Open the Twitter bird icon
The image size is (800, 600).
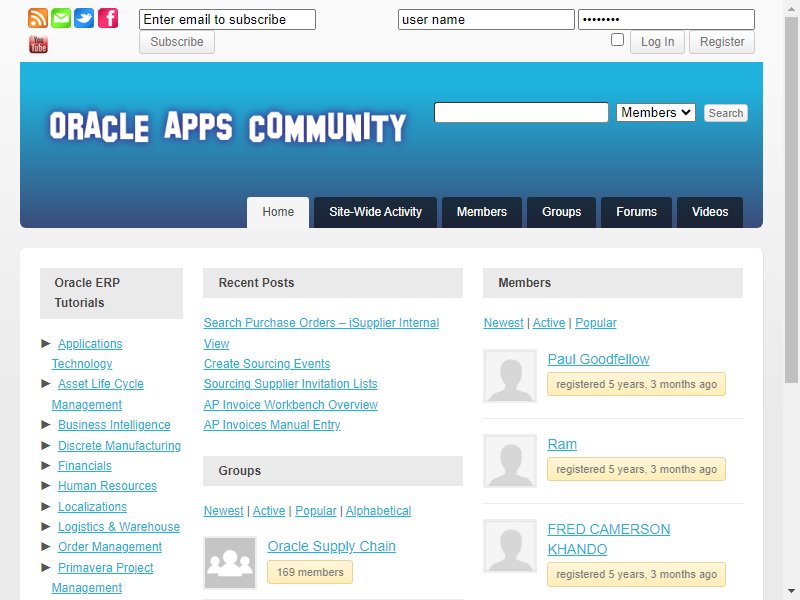click(84, 18)
